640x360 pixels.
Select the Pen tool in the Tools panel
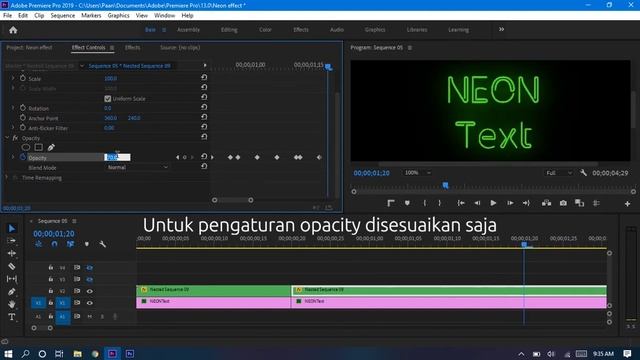point(12,291)
